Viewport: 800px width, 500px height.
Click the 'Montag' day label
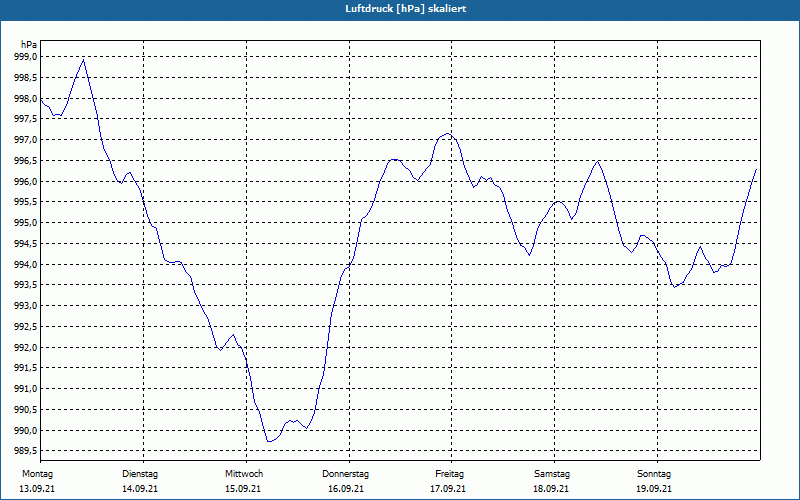tap(37, 474)
